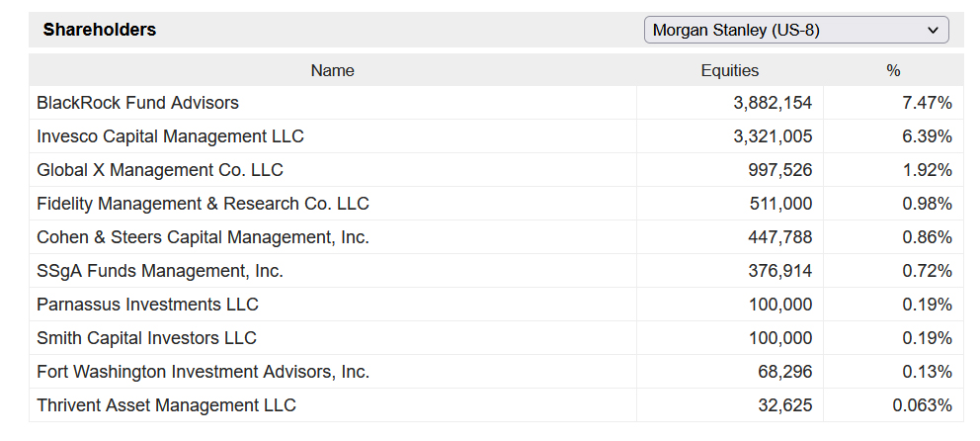Select Invesco Capital Management LLC row
The image size is (980, 441).
coord(170,136)
